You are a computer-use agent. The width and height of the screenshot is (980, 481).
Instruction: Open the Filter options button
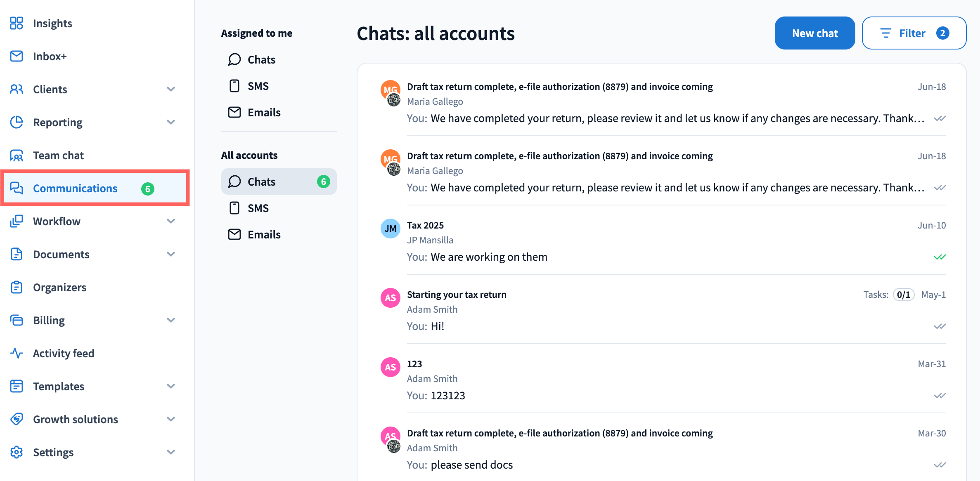tap(914, 33)
